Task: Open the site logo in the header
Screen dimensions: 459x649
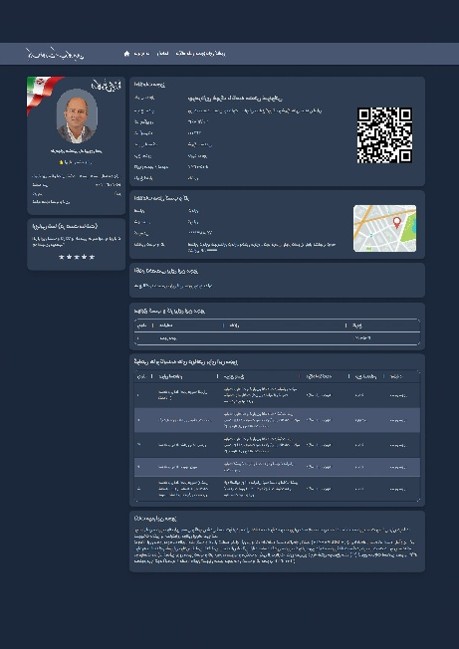Action: click(55, 54)
